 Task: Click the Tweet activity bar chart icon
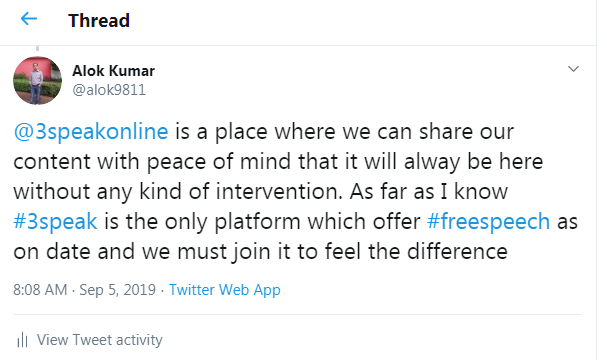pyautogui.click(x=22, y=340)
